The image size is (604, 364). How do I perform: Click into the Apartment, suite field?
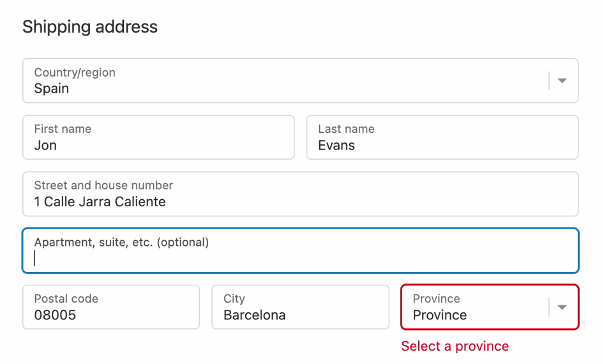301,251
